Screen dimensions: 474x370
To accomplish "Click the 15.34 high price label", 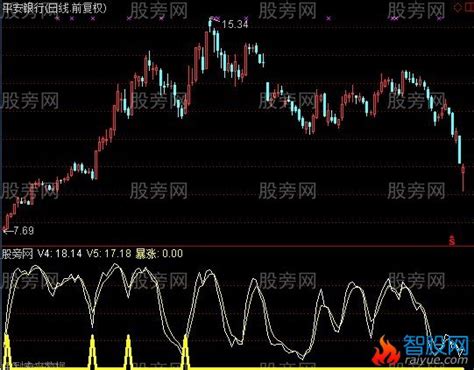I will pos(235,24).
